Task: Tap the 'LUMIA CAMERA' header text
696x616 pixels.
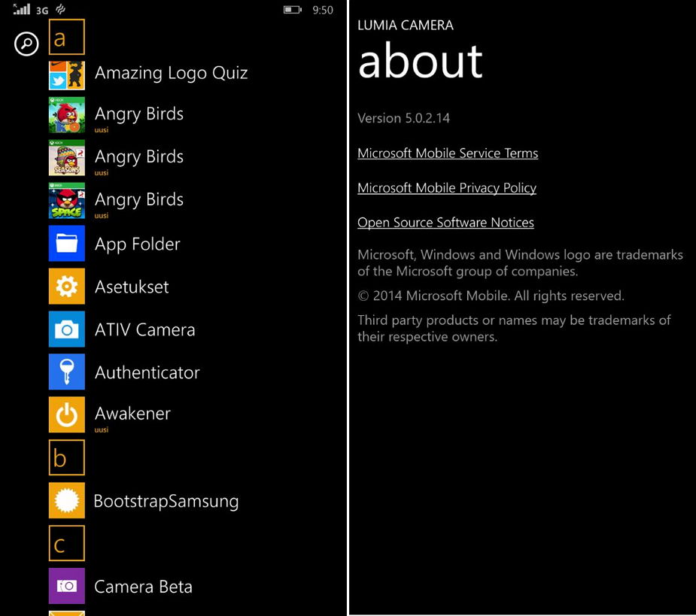Action: pos(406,26)
